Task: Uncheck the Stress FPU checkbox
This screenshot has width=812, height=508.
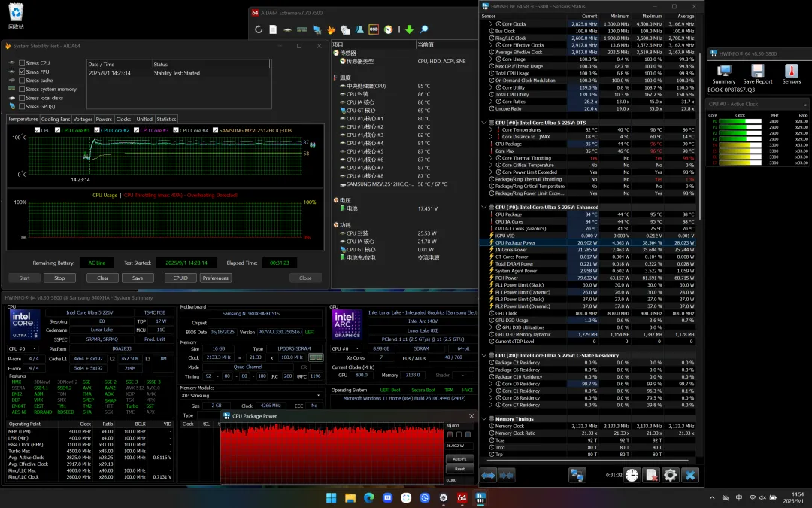Action: click(22, 71)
